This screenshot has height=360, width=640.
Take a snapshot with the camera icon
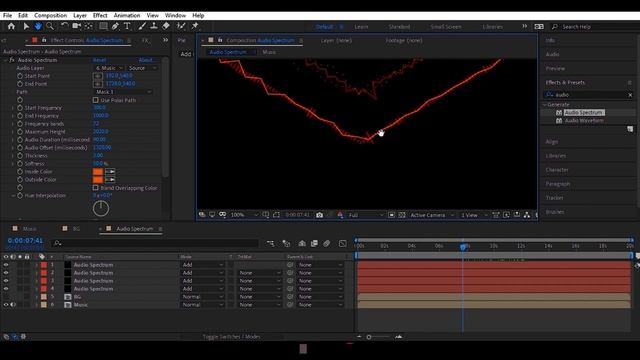pyautogui.click(x=320, y=215)
